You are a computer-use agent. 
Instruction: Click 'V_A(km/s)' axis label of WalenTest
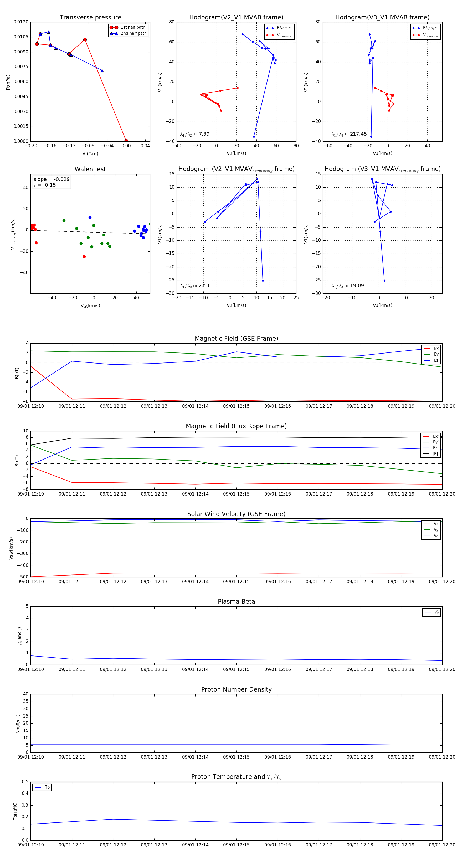tap(90, 306)
